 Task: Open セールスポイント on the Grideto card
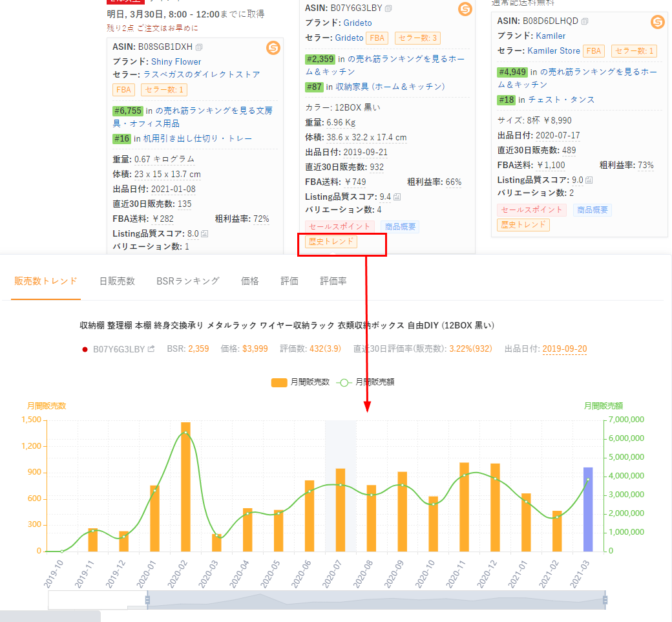[x=339, y=226]
